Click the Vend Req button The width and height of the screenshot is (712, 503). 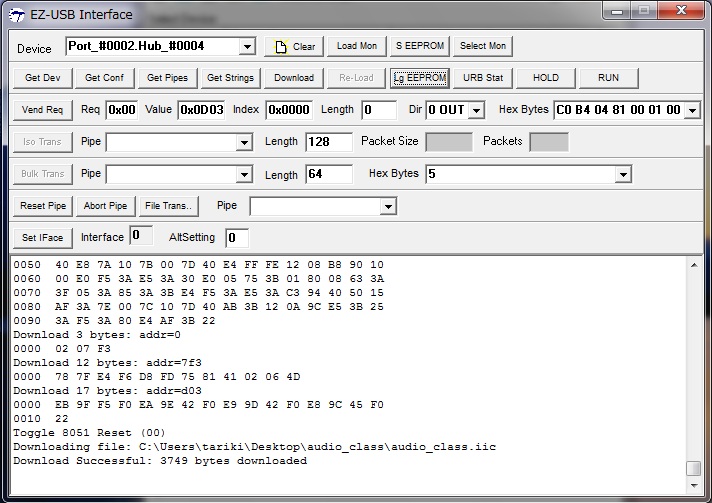tap(42, 110)
